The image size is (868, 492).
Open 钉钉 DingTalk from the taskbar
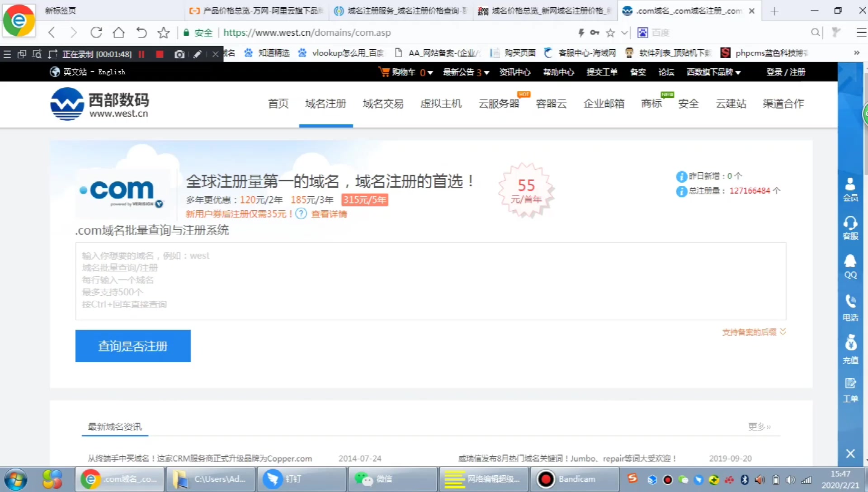(302, 479)
